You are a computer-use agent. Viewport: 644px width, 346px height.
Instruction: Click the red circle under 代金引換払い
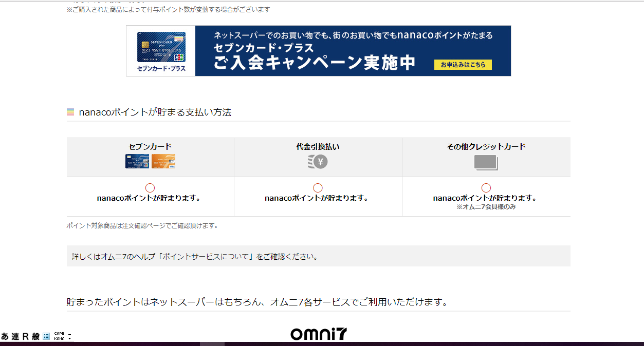click(318, 188)
